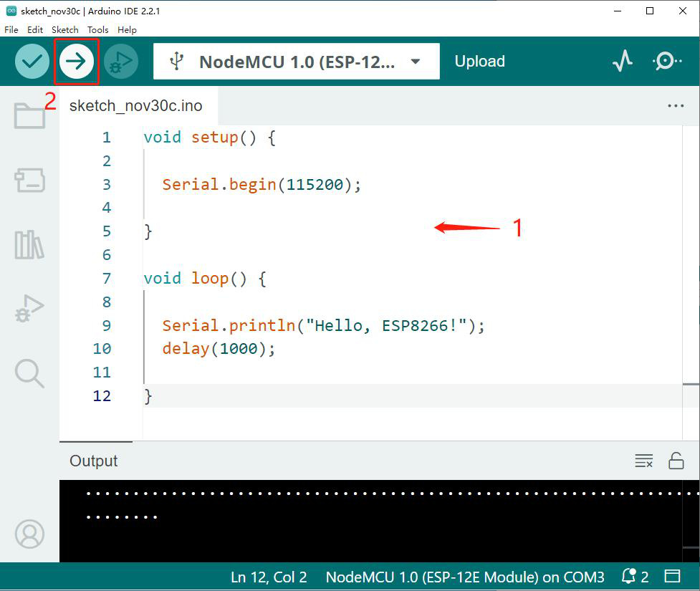Click the Output panel label
This screenshot has width=700, height=591.
(93, 461)
